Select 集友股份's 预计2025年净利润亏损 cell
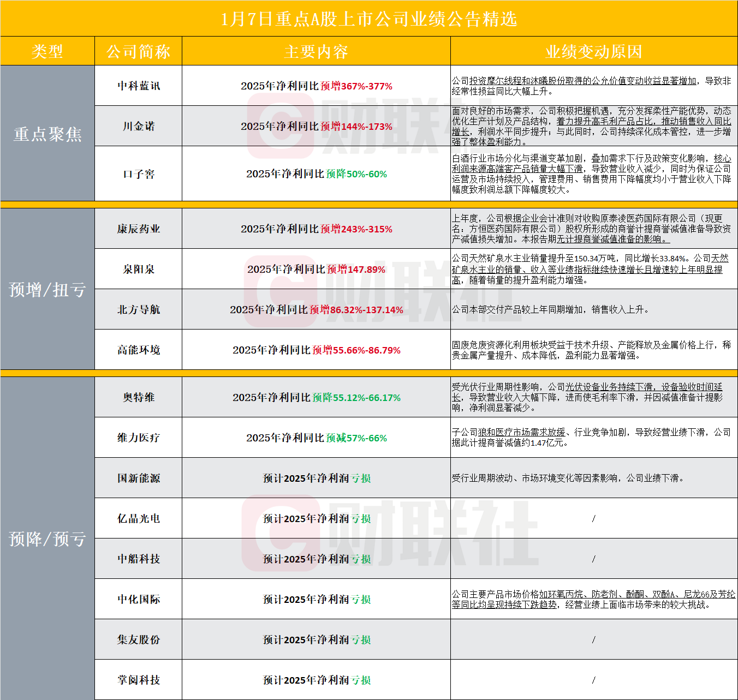 (317, 639)
